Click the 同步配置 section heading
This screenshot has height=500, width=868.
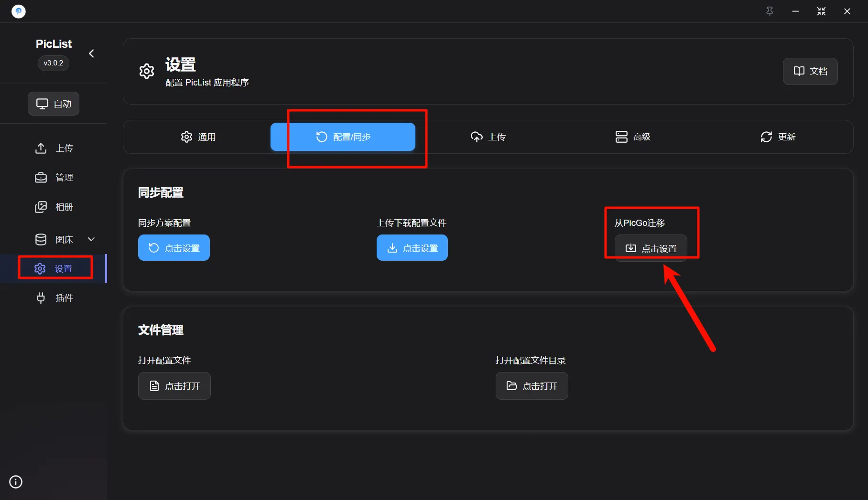(x=161, y=192)
